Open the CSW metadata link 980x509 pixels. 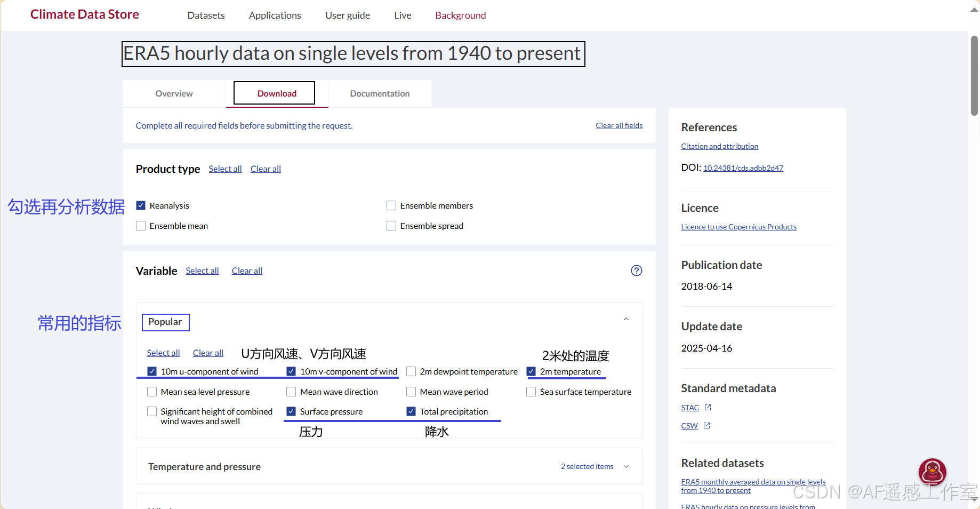point(689,426)
